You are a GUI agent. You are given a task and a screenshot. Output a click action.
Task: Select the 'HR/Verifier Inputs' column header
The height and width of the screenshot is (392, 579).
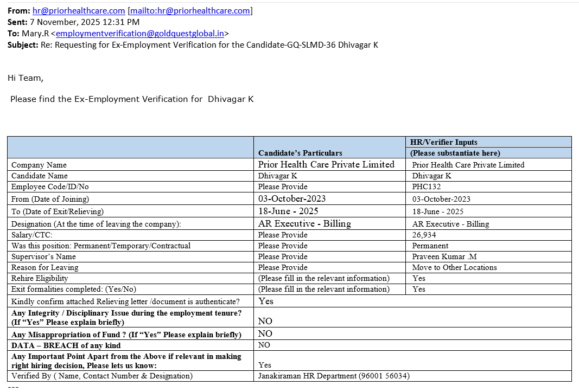click(443, 142)
